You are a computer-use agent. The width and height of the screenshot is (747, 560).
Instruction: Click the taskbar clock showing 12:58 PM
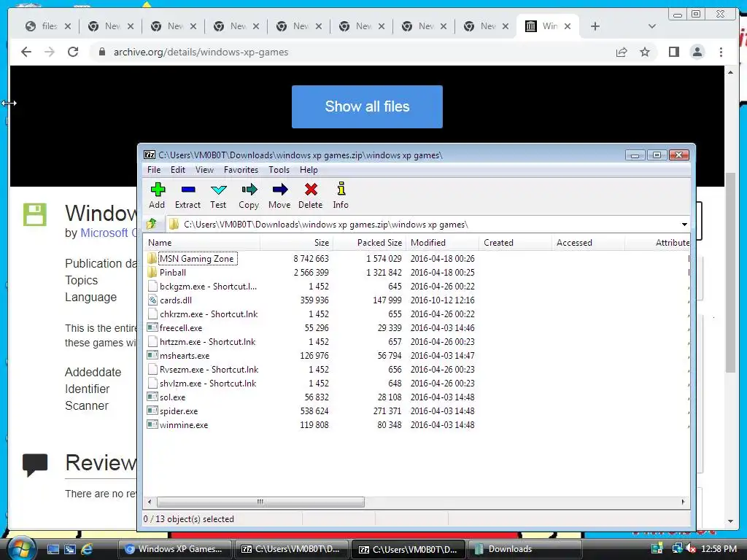coord(719,549)
